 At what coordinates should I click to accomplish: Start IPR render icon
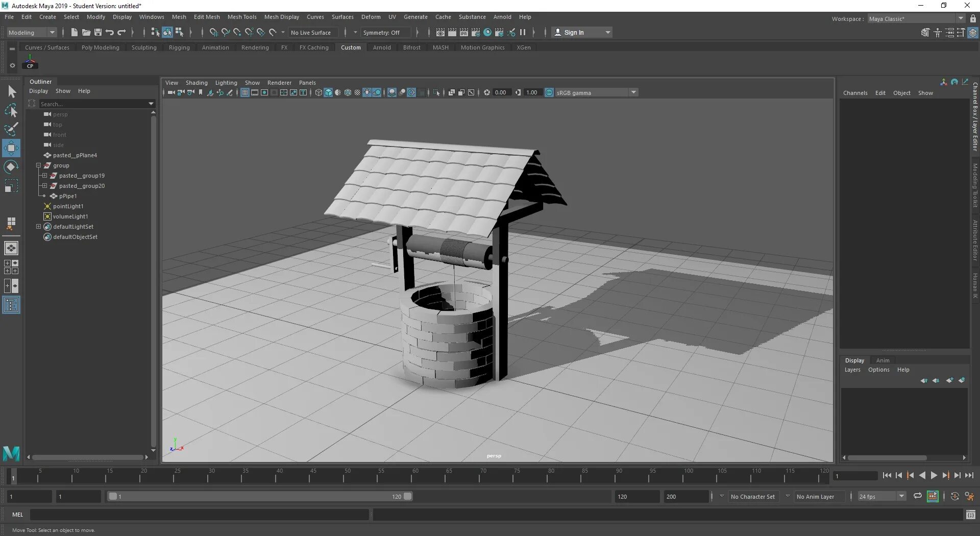[x=464, y=32]
